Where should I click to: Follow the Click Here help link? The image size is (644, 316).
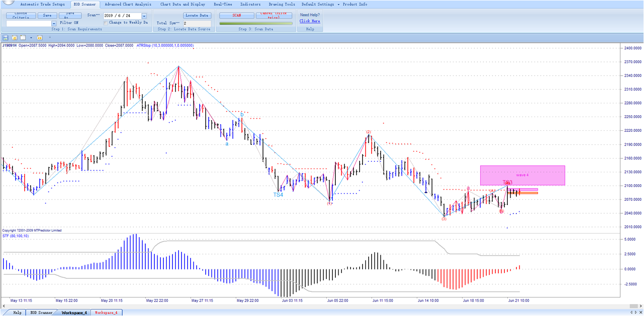click(310, 21)
